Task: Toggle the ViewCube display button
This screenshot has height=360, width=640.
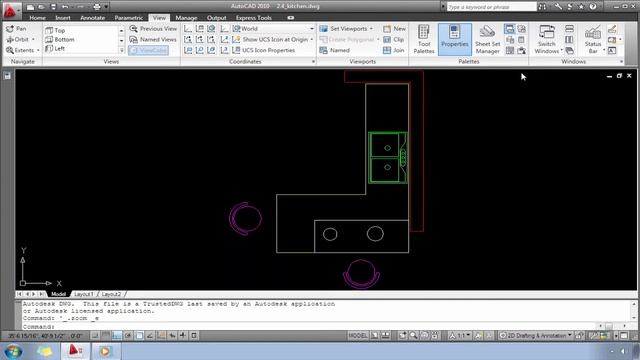Action: pos(149,50)
